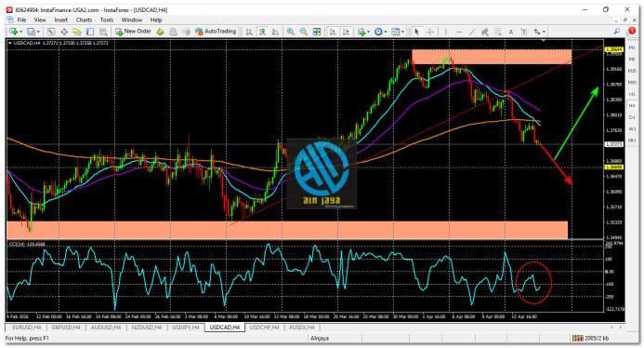The height and width of the screenshot is (348, 644).
Task: Switch to the EURUSD,H4 chart tab
Action: (x=27, y=328)
